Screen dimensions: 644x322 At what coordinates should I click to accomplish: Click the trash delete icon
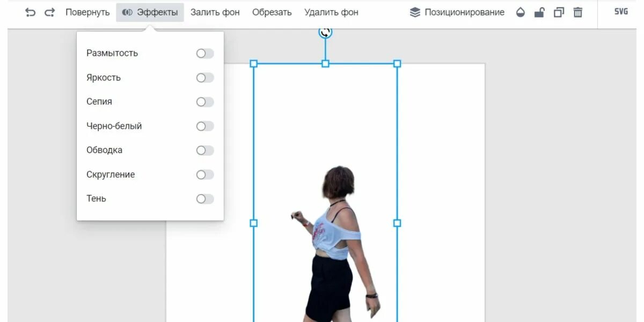coord(578,12)
